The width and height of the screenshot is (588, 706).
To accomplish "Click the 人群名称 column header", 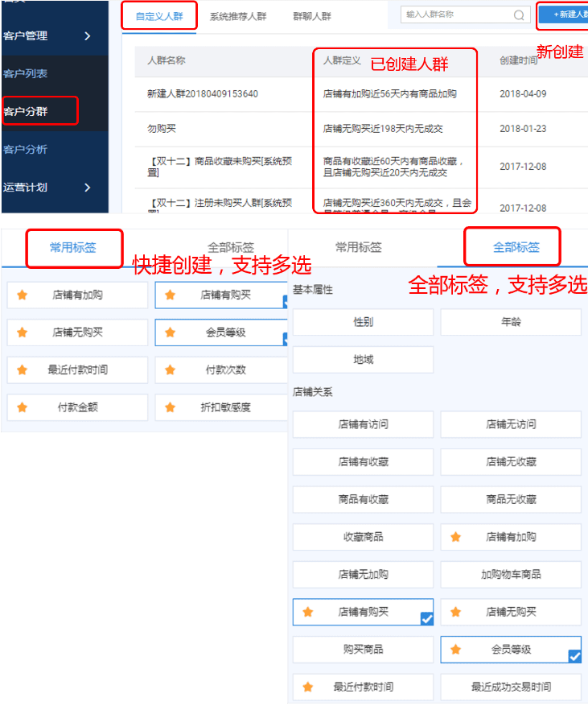I will coord(166,60).
